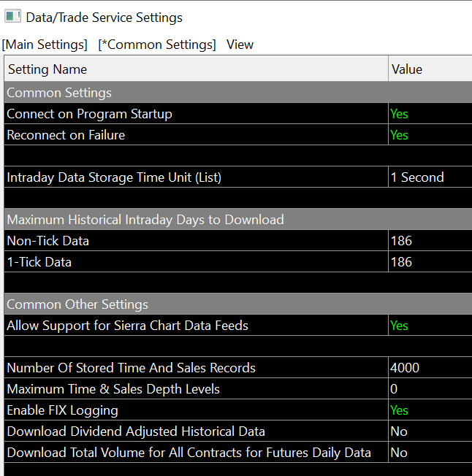Toggle Download Dividend Adjusted Historical Data No value
Viewport: 472px width, 476px height.
(x=430, y=431)
